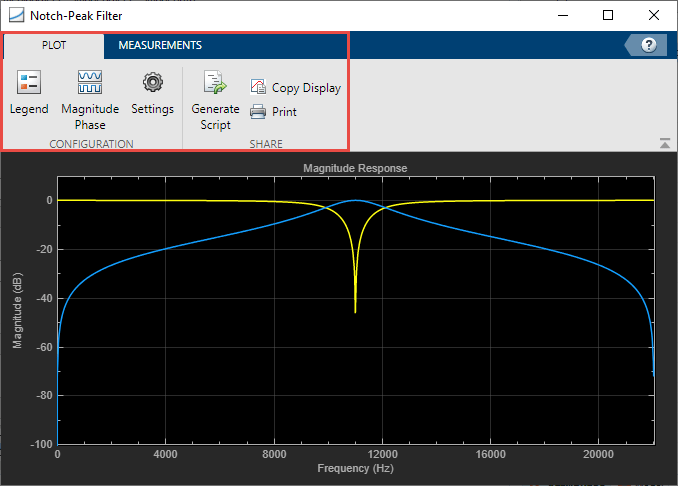
Task: Click the 16000 x-axis tick label
Action: 490,454
